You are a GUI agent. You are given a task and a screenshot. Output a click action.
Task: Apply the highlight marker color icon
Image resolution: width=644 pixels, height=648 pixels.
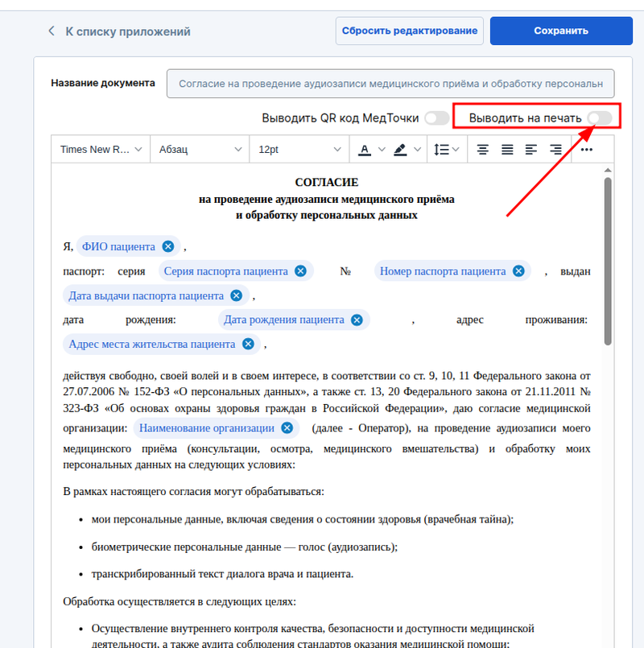(x=400, y=150)
